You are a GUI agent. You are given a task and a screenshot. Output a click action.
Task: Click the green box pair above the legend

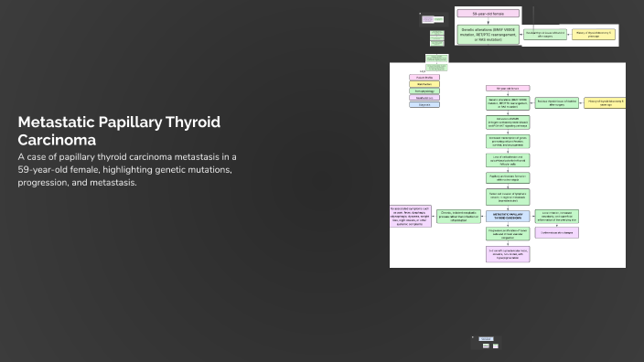(436, 62)
